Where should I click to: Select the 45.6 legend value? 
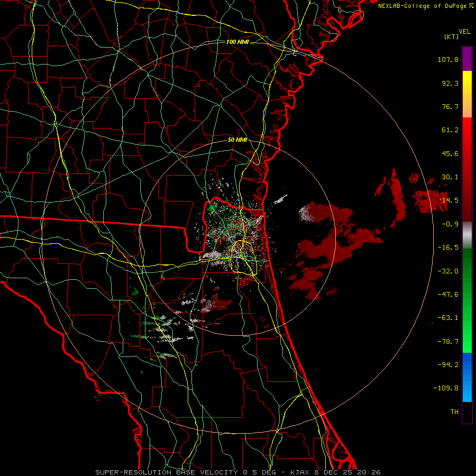[450, 153]
